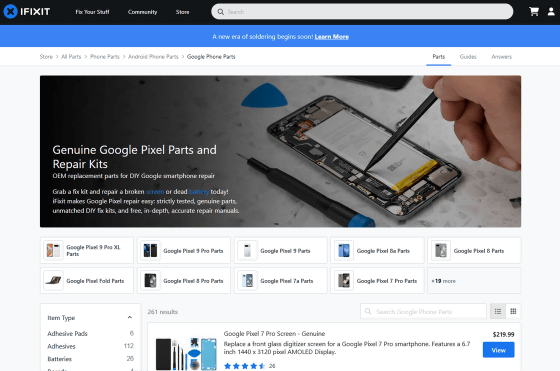The height and width of the screenshot is (371, 560).
Task: Click the iFixit logo
Action: [27, 12]
